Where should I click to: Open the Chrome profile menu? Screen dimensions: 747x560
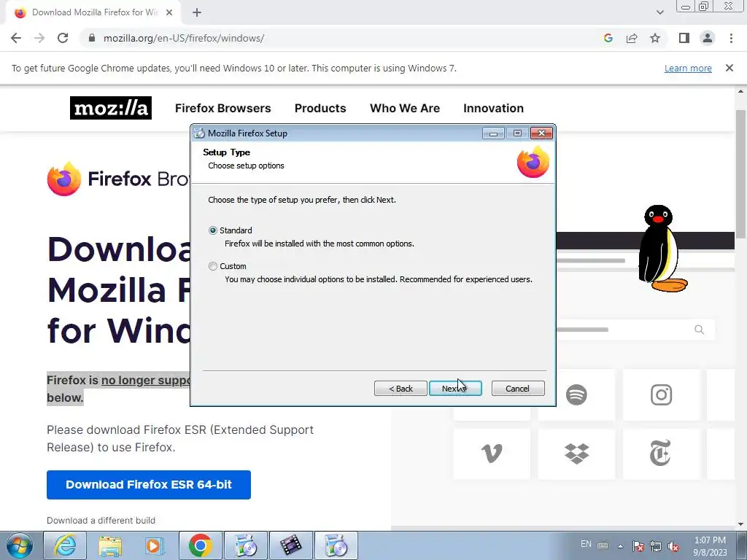pos(708,38)
